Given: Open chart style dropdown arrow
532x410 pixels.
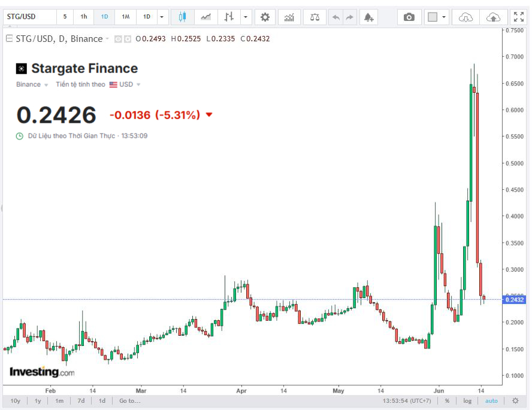Looking at the screenshot, I should coord(246,17).
